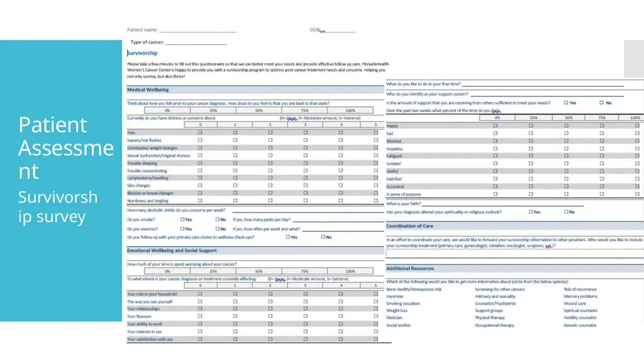
Task: Circle the "Risk of recurrence" option
Action: (x=580, y=289)
